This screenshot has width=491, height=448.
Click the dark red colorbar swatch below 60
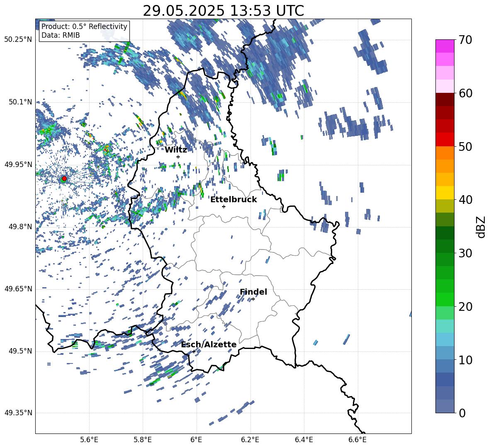click(x=445, y=99)
